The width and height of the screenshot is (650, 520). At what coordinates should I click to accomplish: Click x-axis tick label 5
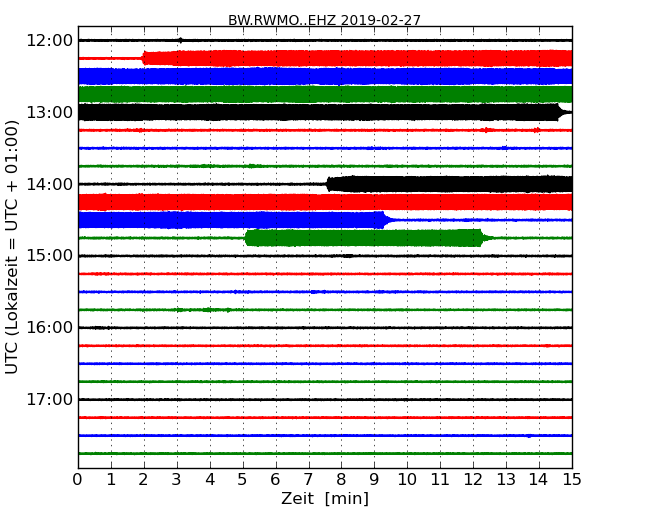243,480
